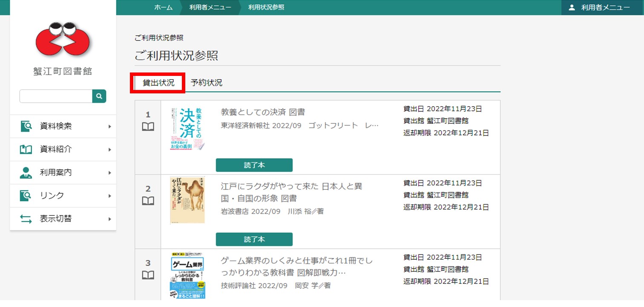Viewport: 644px width, 307px height.
Task: Expand the 表示切替 menu arrow
Action: pos(109,219)
